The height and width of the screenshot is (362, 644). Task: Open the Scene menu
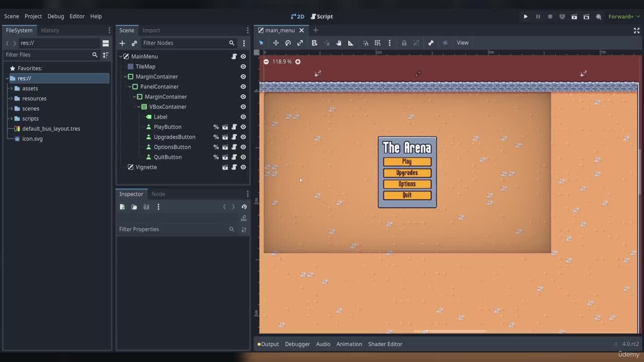pos(12,17)
